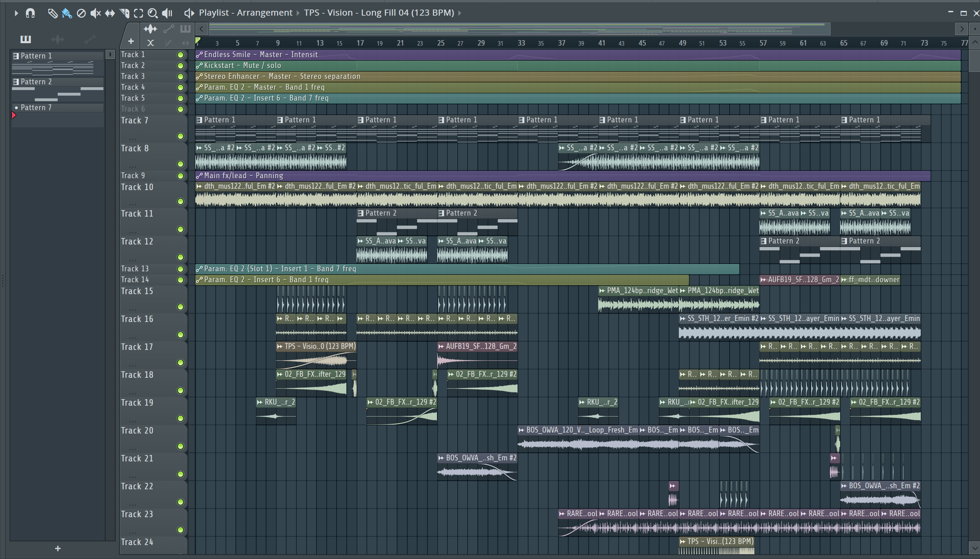
Task: Open Stereo Enhancer clip menu icon
Action: click(199, 77)
